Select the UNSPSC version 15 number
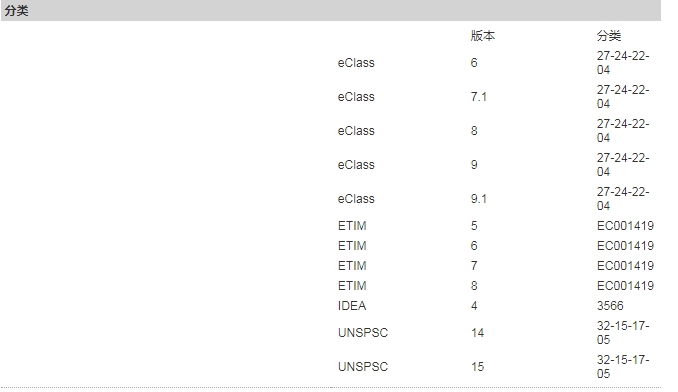This screenshot has width=678, height=392. (477, 367)
